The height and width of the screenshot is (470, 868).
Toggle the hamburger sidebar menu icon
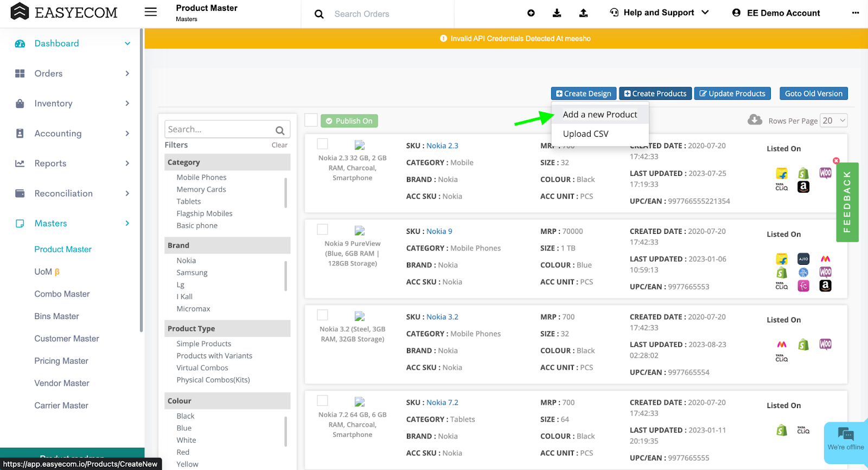[151, 12]
